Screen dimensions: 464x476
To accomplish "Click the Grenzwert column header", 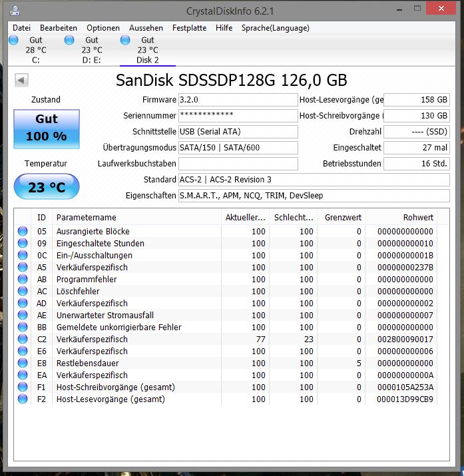I will (x=342, y=217).
